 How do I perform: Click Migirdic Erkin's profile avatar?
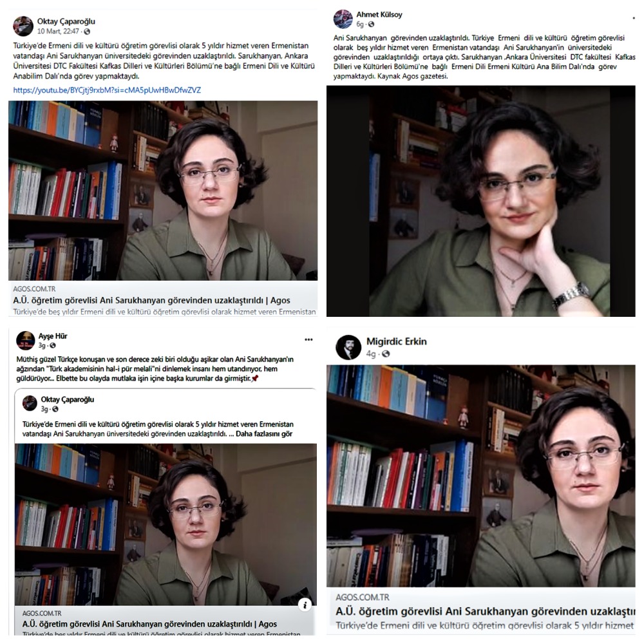[348, 348]
